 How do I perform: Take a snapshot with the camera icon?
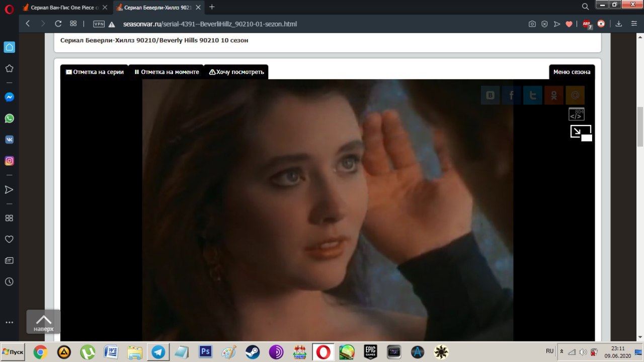coord(532,24)
